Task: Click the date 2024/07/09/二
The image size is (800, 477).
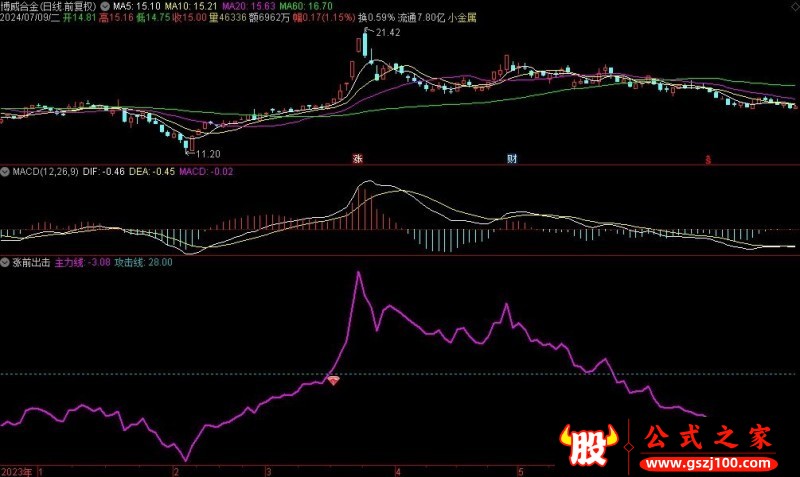Action: coord(30,18)
